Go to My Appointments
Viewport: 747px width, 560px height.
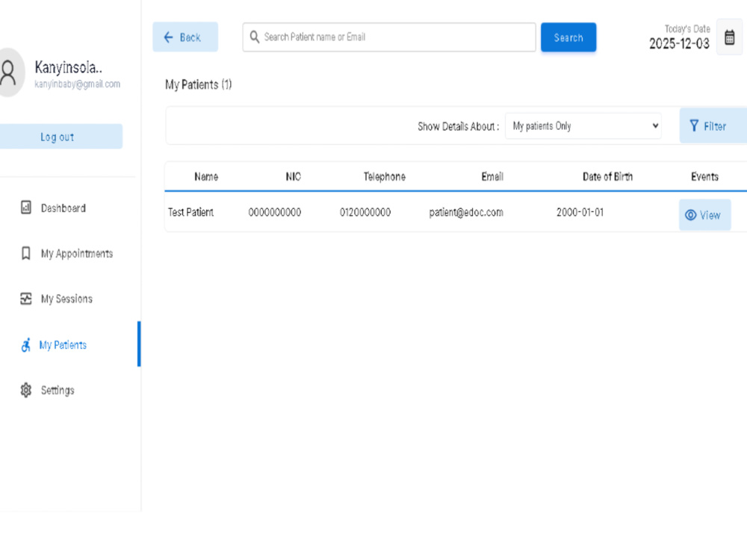77,253
